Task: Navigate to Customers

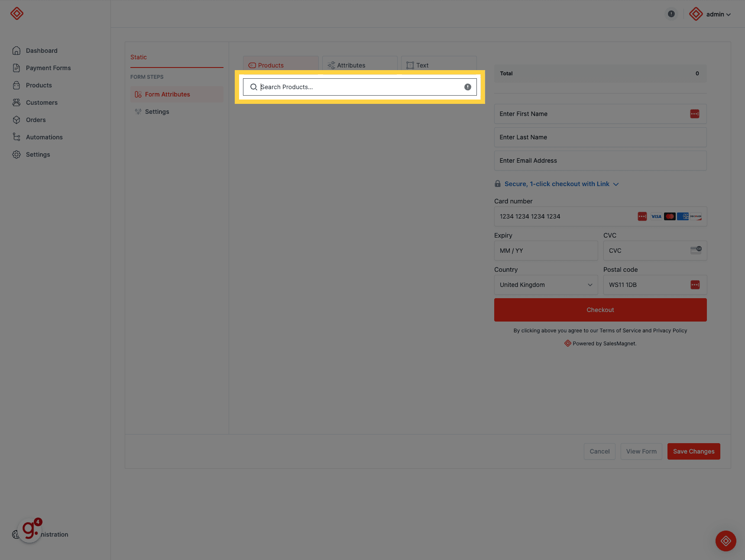Action: (x=42, y=103)
